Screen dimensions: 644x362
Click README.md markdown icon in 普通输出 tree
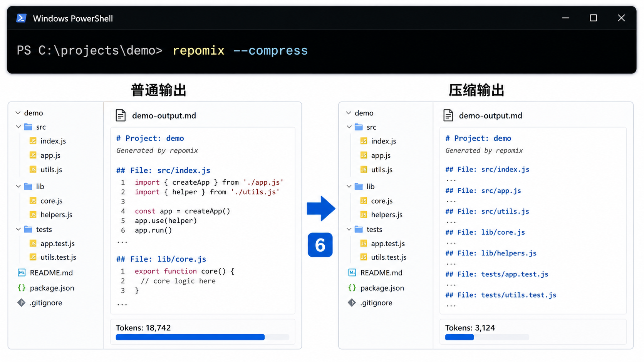[22, 273]
